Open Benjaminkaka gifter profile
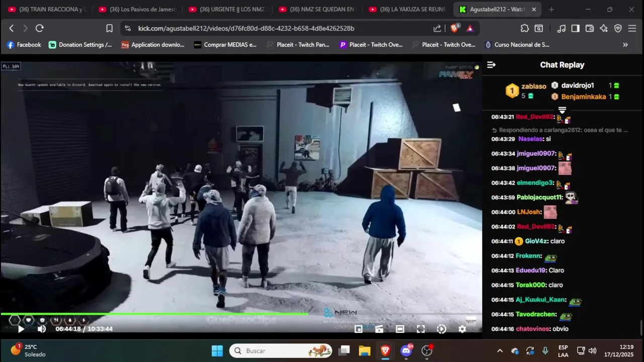The height and width of the screenshot is (362, 644). tap(584, 97)
